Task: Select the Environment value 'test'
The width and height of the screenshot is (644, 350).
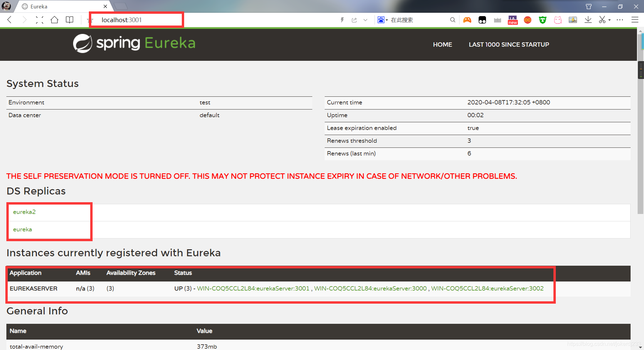Action: 205,102
